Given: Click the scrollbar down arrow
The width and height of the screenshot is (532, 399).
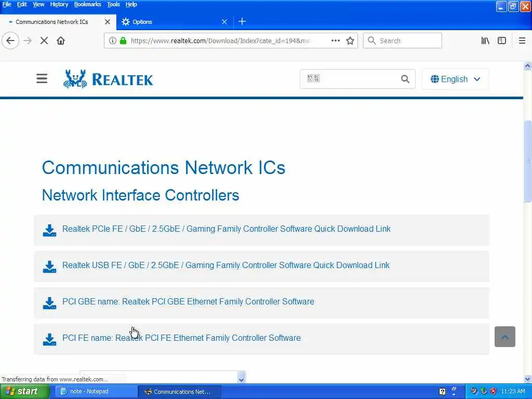Looking at the screenshot, I should pos(527,379).
